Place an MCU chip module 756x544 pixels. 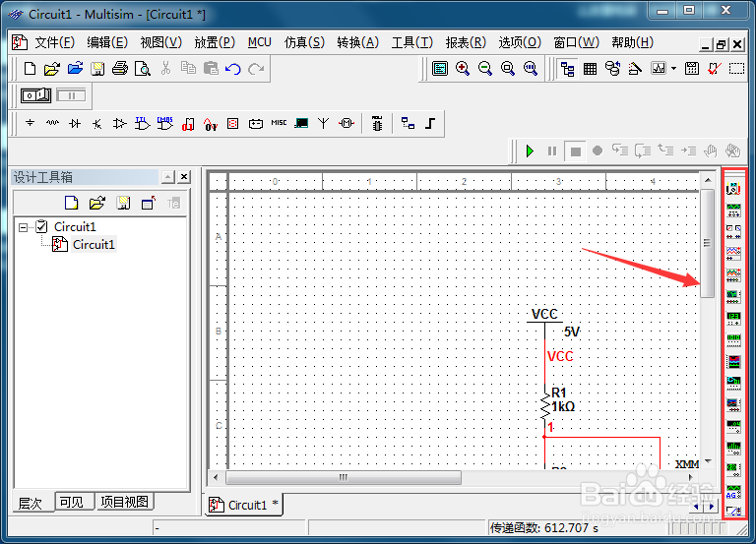pos(377,123)
